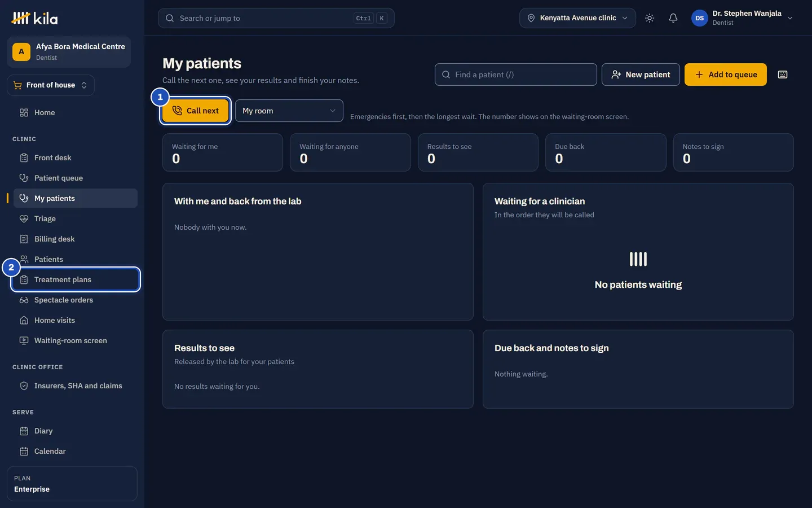Click Add to queue button

click(726, 75)
